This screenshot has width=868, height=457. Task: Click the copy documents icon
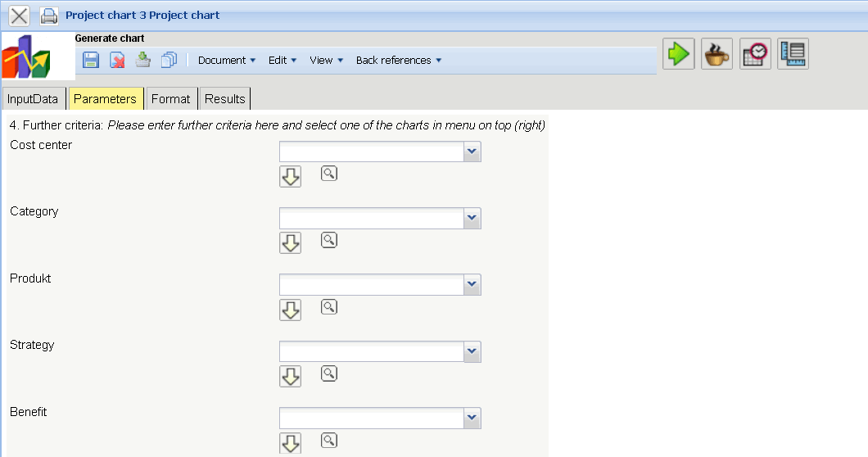pos(170,60)
